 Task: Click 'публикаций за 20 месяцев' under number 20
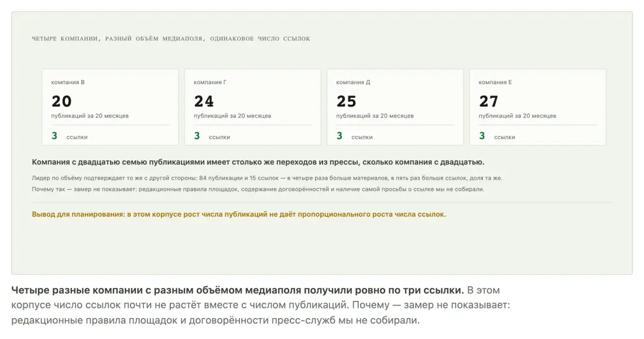(x=90, y=116)
